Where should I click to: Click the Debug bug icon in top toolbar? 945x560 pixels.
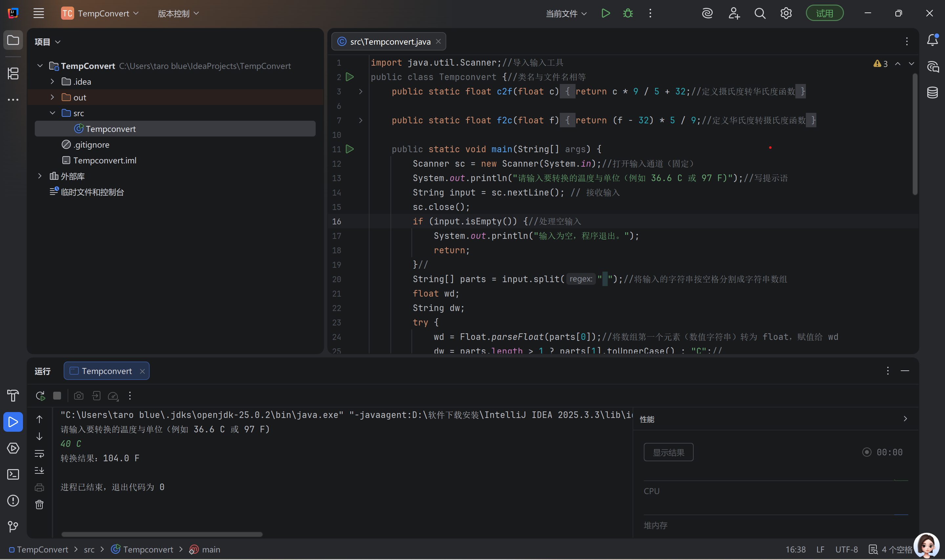(628, 13)
